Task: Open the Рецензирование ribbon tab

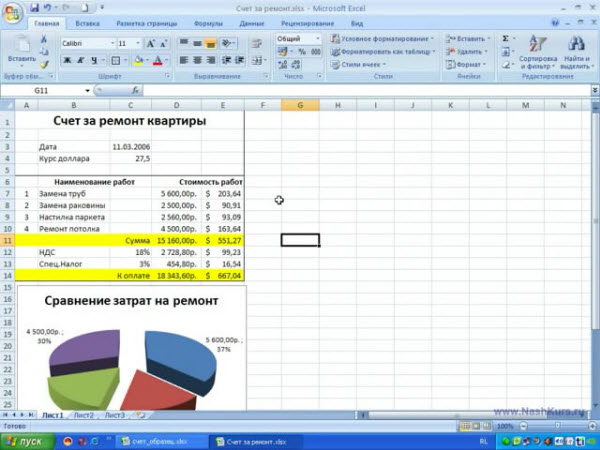Action: [x=308, y=23]
